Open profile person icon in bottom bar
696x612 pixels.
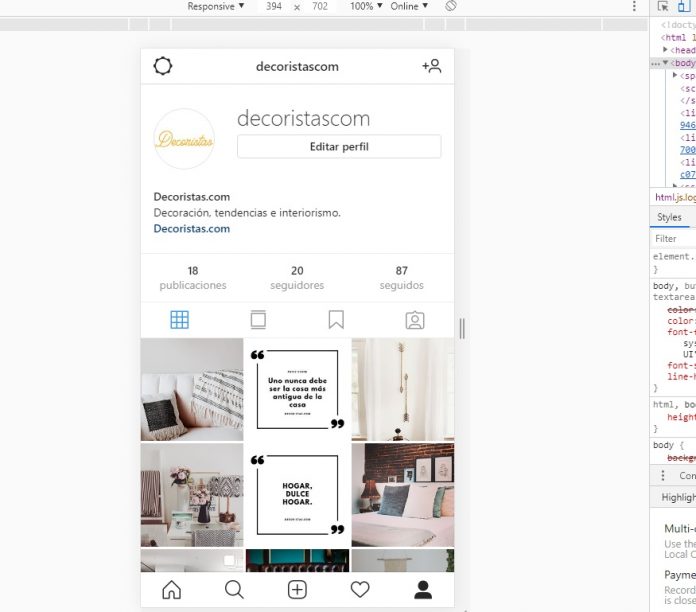(423, 590)
